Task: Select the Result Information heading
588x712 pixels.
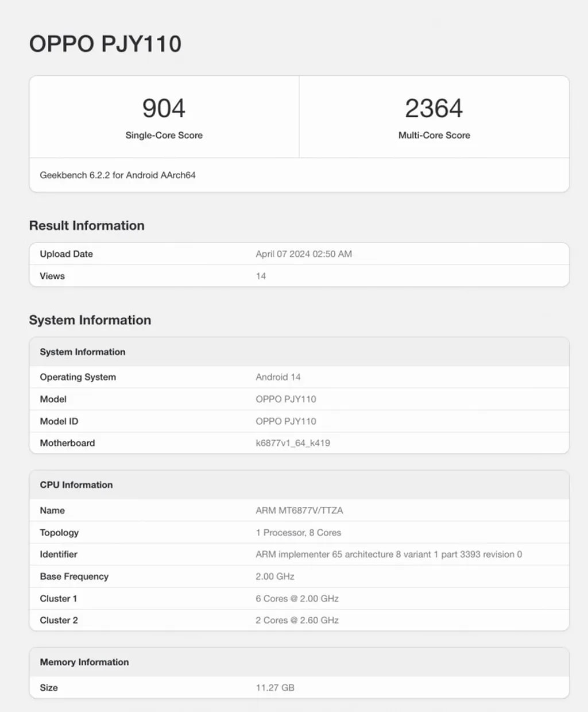Action: click(x=87, y=226)
